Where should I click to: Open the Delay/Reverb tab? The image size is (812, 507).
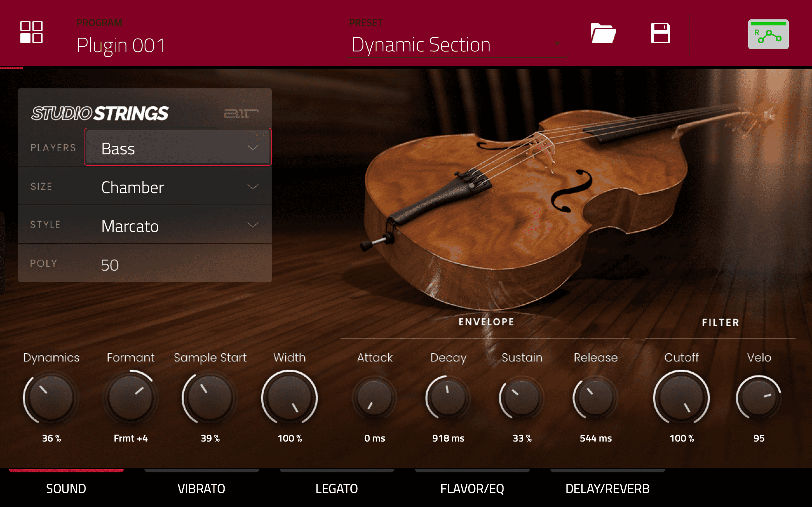click(x=607, y=488)
